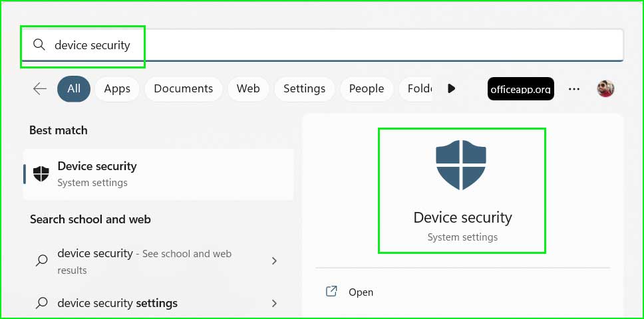Viewport: 644px width, 319px height.
Task: Select the 'device security settings' suggestion text
Action: point(118,304)
